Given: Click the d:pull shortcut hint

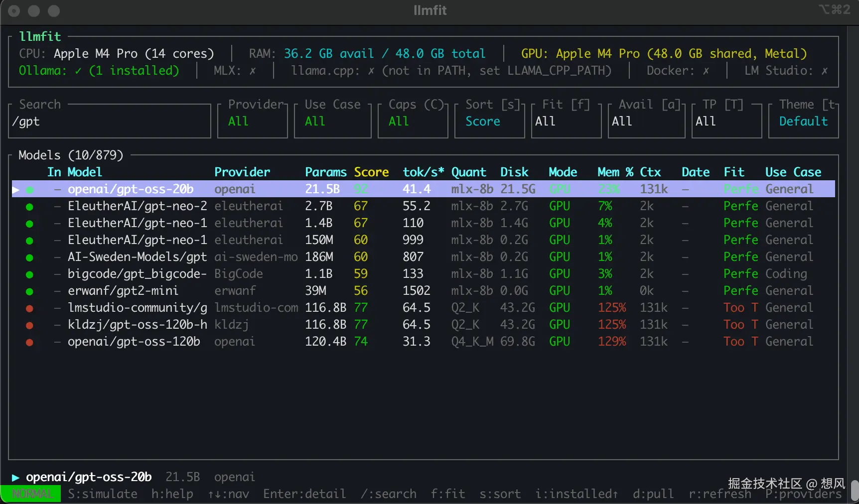Looking at the screenshot, I should 653,494.
